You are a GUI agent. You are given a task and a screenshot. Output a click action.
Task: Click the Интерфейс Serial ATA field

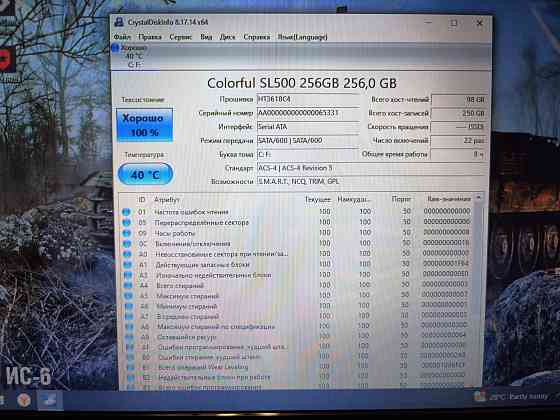tap(308, 127)
